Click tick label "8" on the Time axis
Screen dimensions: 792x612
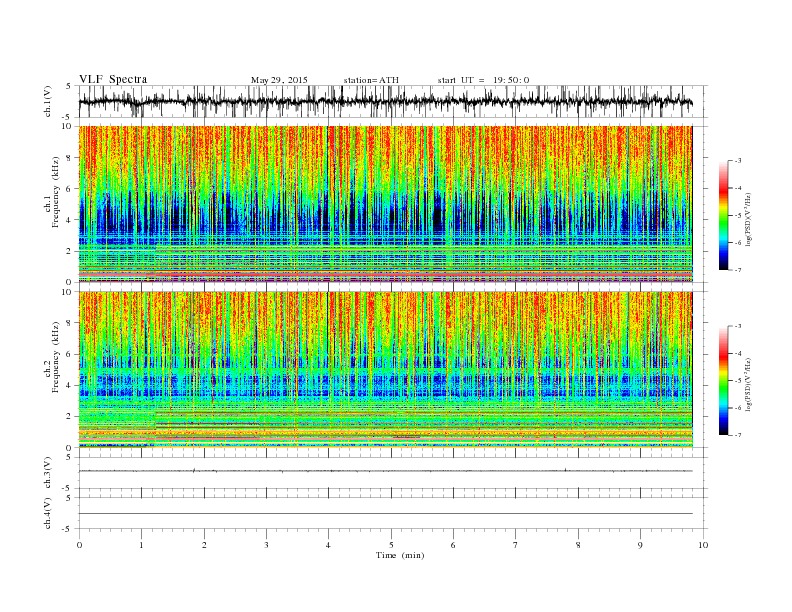coord(578,545)
